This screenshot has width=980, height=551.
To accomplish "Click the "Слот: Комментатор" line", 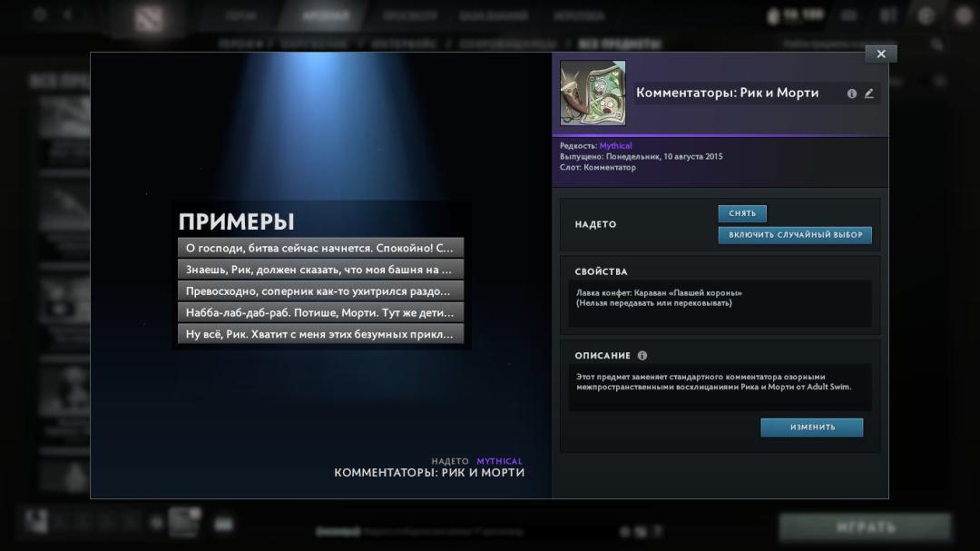I will coord(598,167).
